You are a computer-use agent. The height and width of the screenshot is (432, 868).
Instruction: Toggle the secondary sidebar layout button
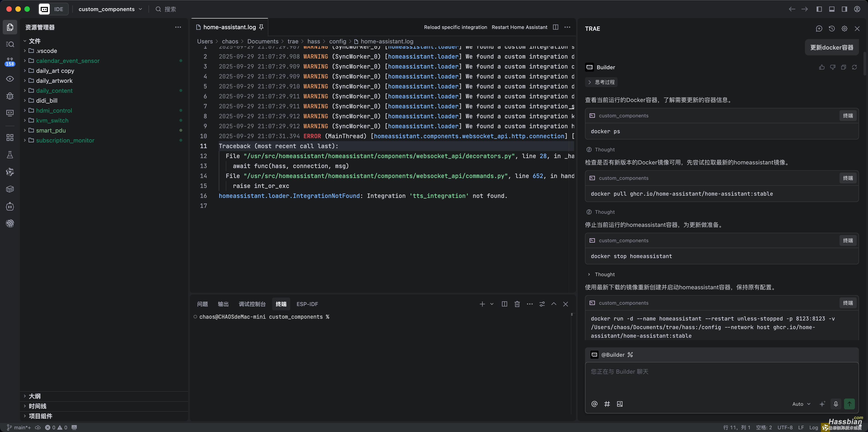tap(844, 9)
